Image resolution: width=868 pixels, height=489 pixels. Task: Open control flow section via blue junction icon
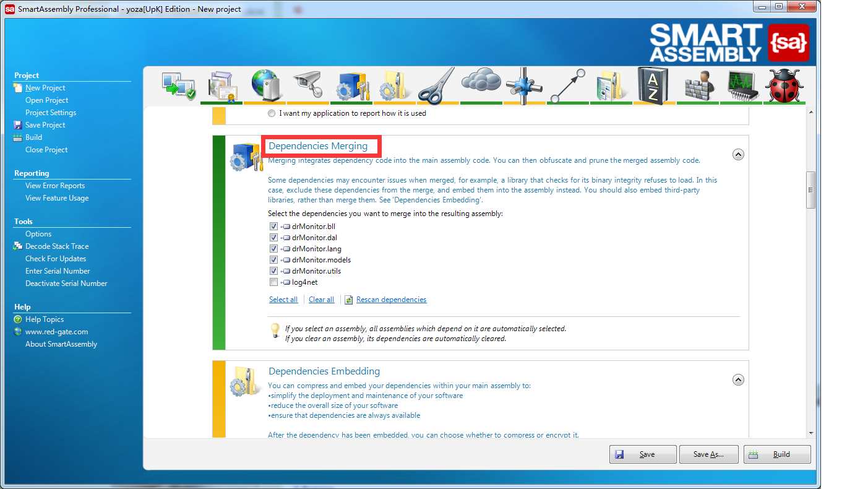click(x=523, y=85)
